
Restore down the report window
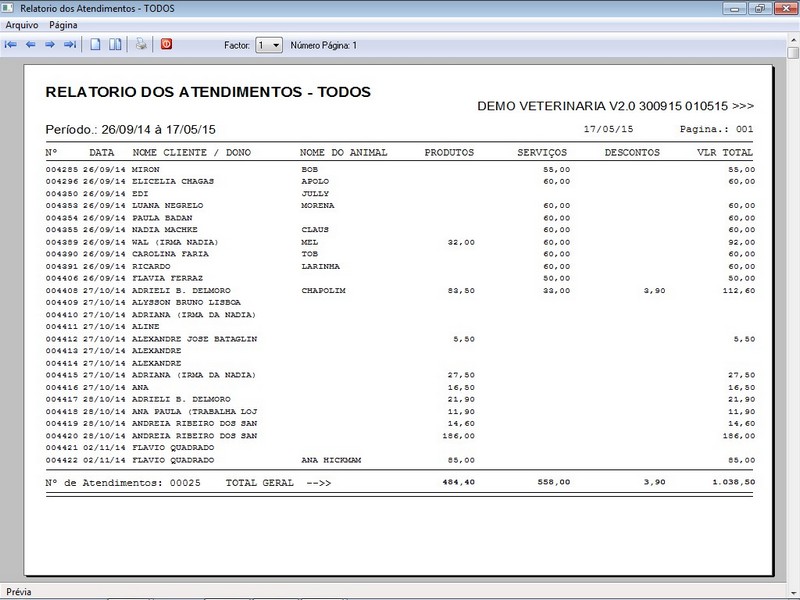758,8
